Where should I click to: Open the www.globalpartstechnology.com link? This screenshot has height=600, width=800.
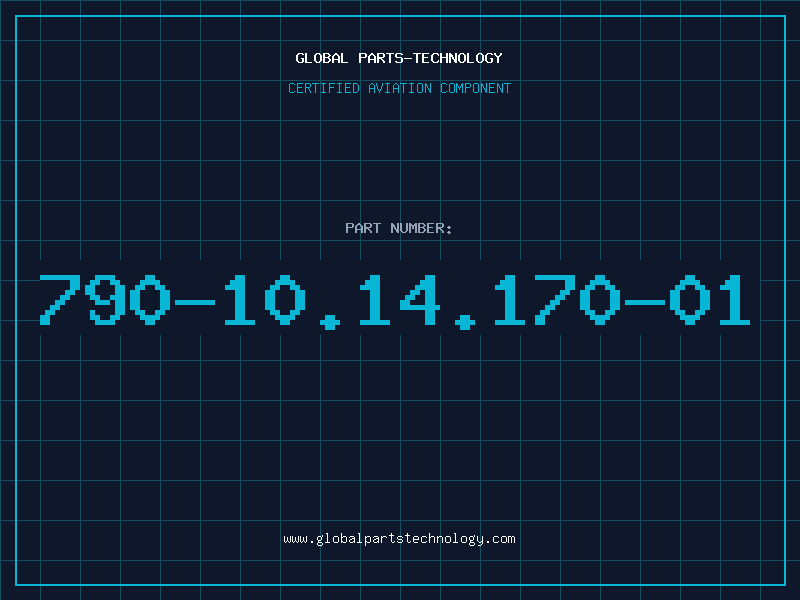(399, 539)
